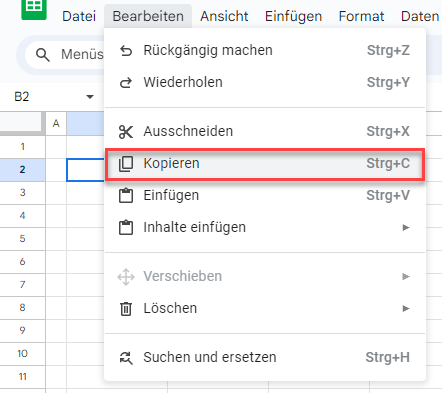Screen dimensions: 442x393
Task: Click the redo arrow icon
Action: click(x=126, y=83)
